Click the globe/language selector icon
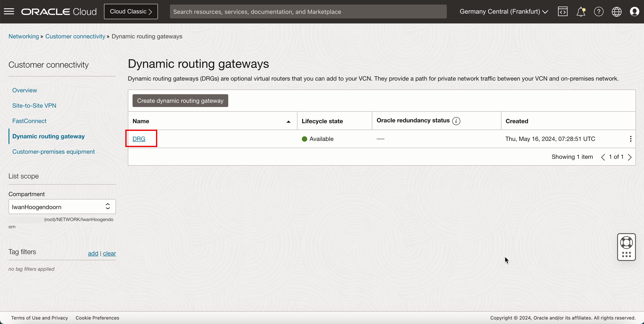The height and width of the screenshot is (324, 644). 617,11
